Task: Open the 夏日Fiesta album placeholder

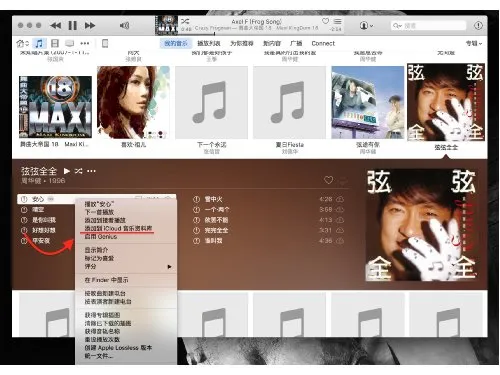Action: (x=289, y=102)
